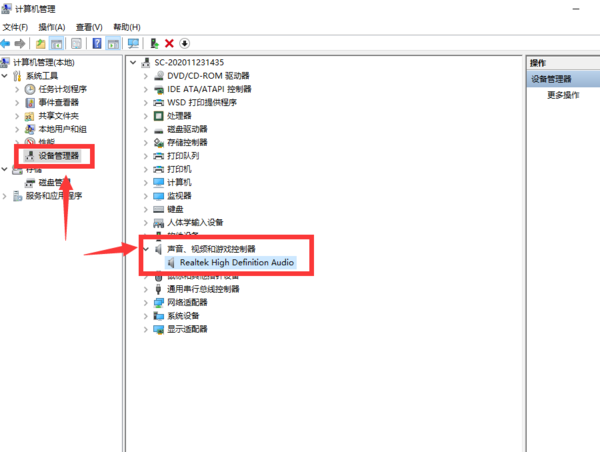
Task: Click the Forward arrow toolbar icon
Action: 20,44
